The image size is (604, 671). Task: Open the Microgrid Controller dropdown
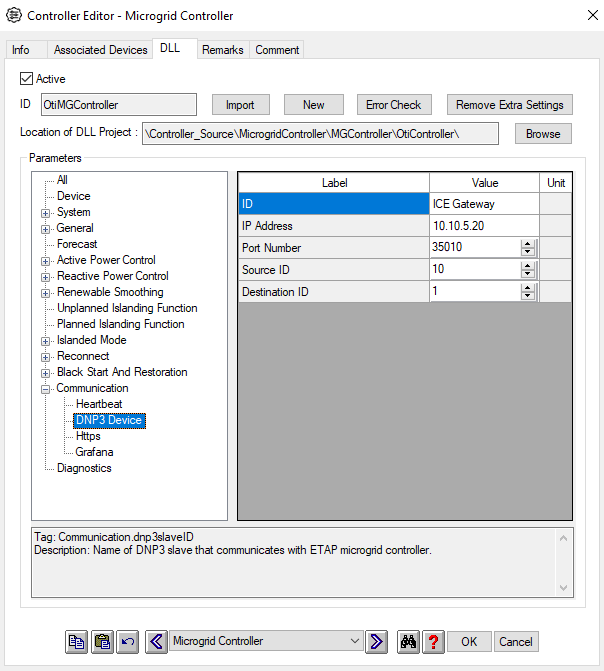355,641
